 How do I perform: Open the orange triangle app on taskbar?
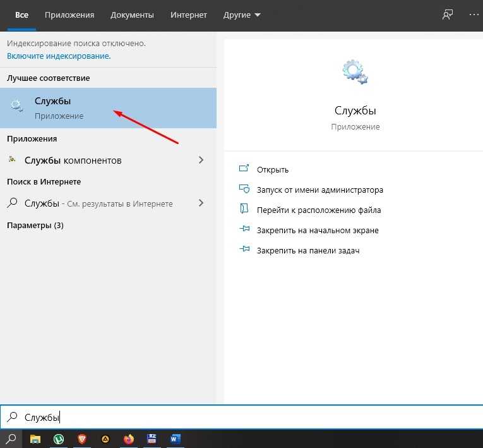click(105, 439)
